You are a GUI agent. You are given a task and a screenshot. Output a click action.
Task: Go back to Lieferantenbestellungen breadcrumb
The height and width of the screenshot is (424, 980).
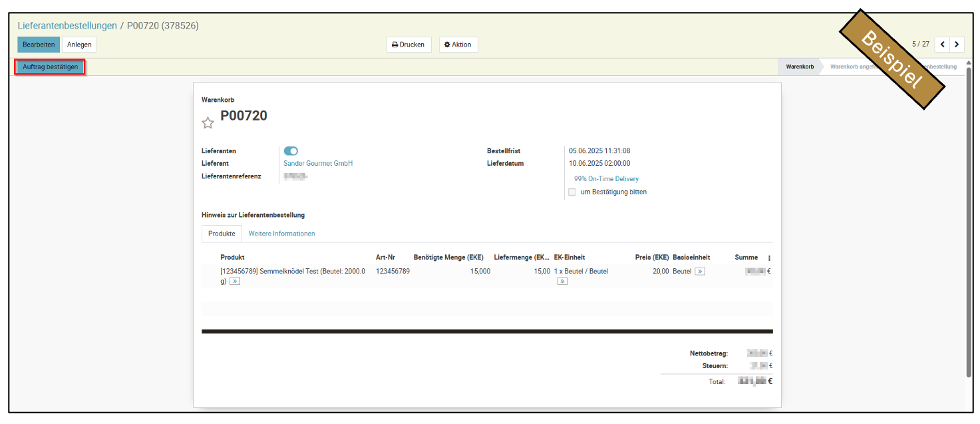coord(67,26)
